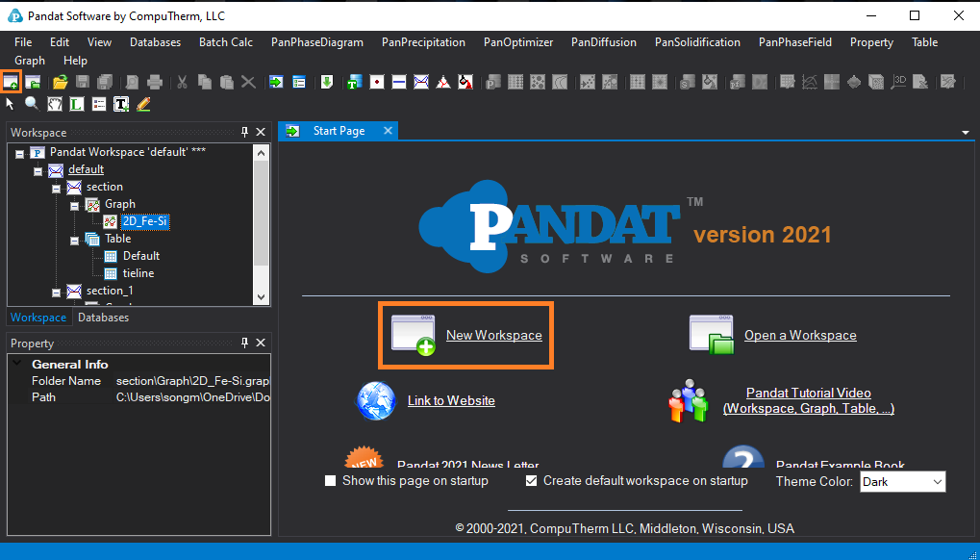The height and width of the screenshot is (560, 980).
Task: Click the Open Workspace toolbar icon
Action: [33, 82]
